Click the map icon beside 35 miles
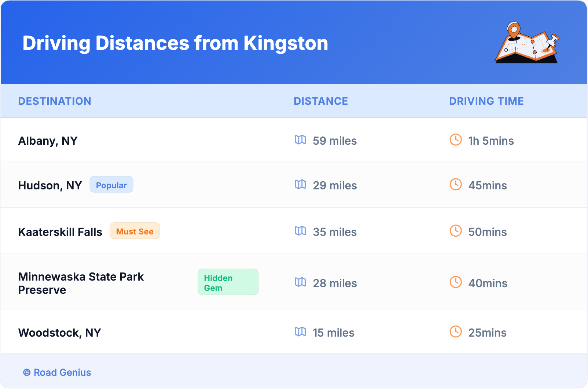 point(300,231)
